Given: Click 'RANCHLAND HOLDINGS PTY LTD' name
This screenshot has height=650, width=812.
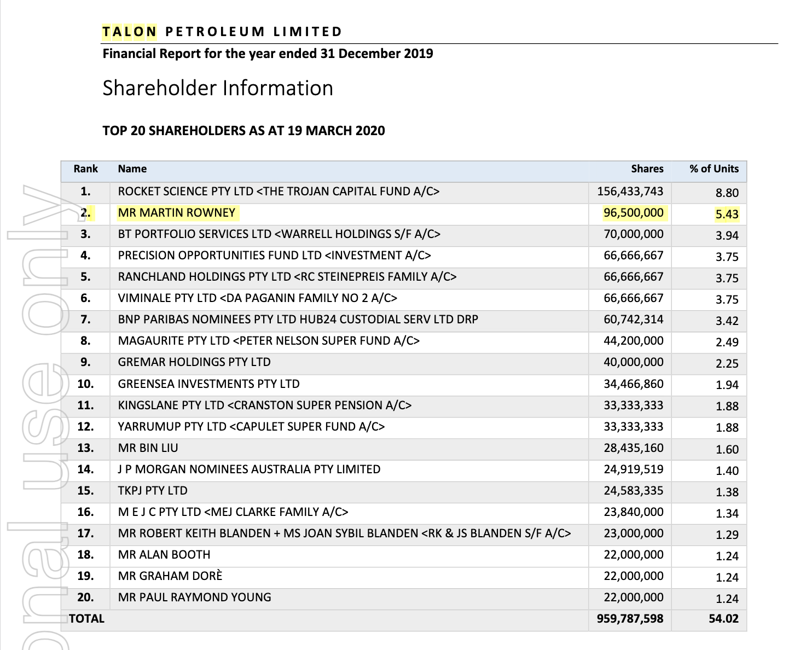Looking at the screenshot, I should (x=205, y=277).
